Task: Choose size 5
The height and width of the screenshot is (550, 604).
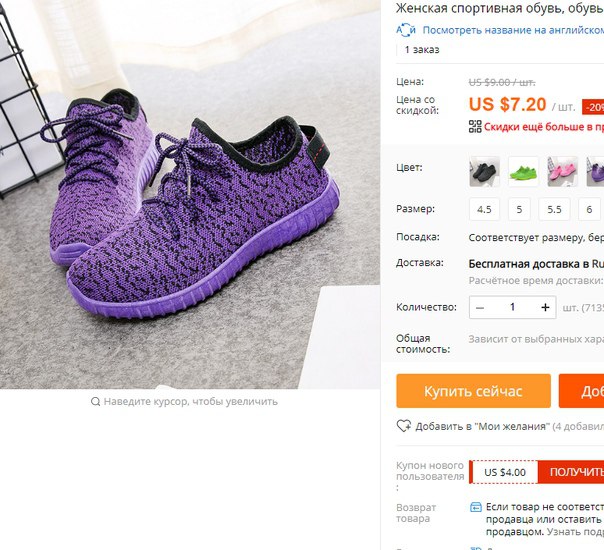Action: pyautogui.click(x=519, y=210)
